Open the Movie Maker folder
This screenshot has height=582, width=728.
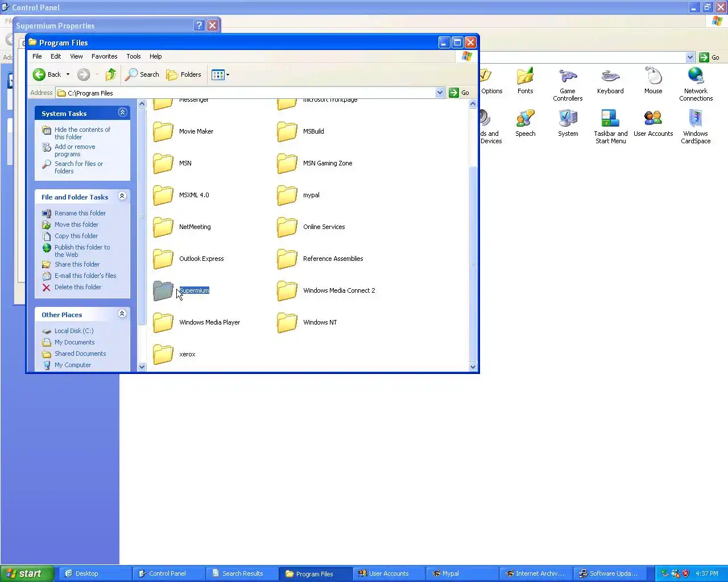click(x=183, y=131)
